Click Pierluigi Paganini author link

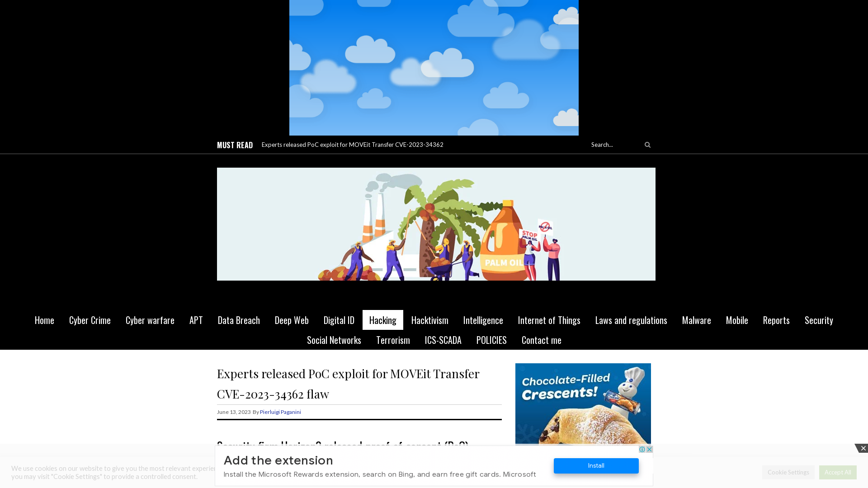click(x=280, y=412)
